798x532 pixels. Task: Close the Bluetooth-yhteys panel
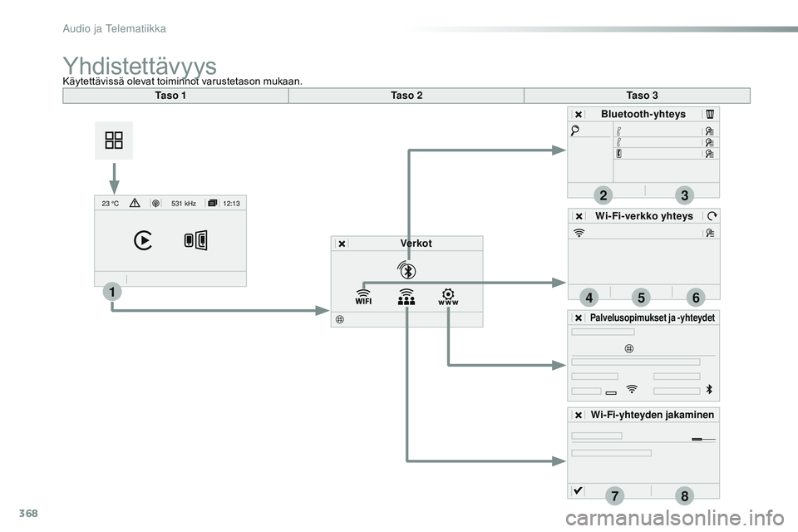579,115
